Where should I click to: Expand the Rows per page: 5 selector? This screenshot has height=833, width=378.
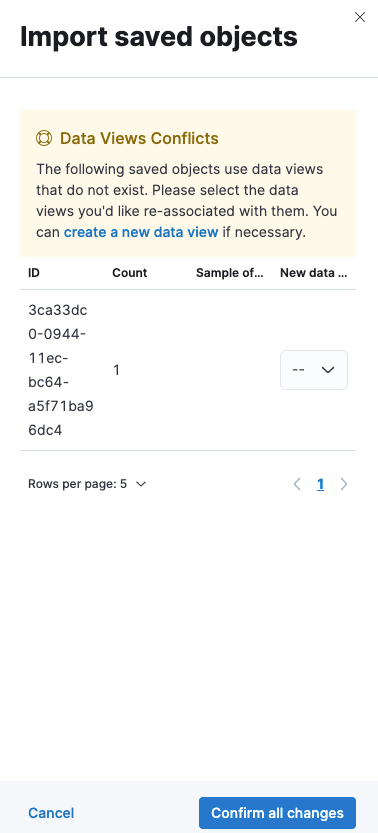87,484
